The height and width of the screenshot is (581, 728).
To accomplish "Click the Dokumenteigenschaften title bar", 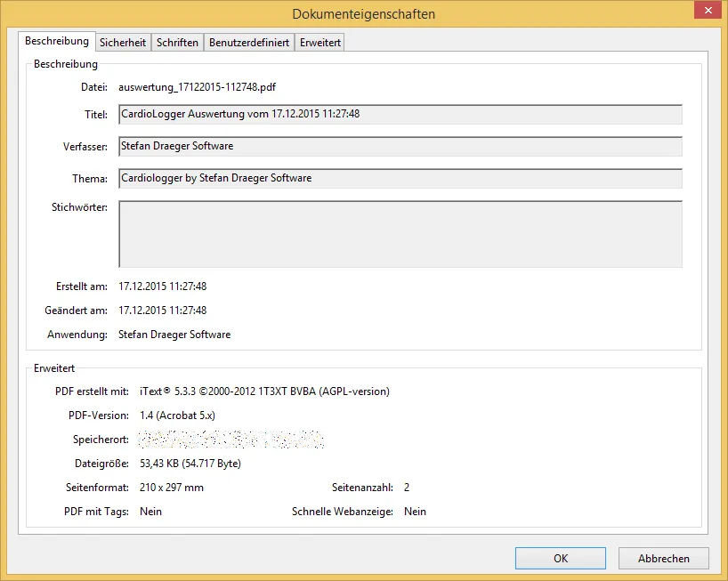I will [363, 14].
